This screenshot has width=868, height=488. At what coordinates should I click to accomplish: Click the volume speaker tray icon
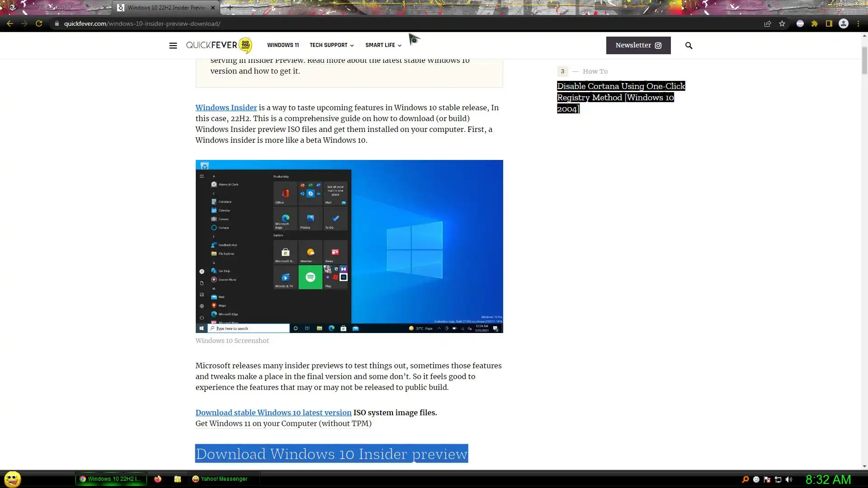pyautogui.click(x=789, y=479)
